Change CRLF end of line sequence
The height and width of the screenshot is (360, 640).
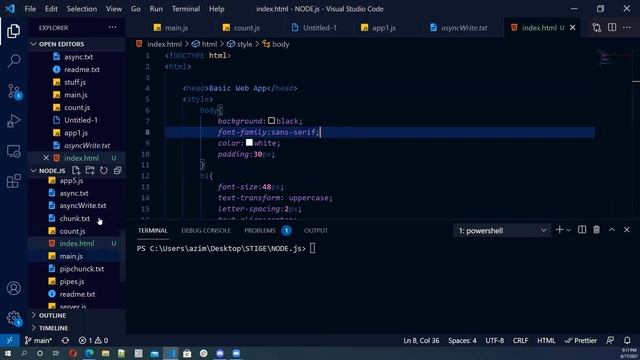coord(520,340)
